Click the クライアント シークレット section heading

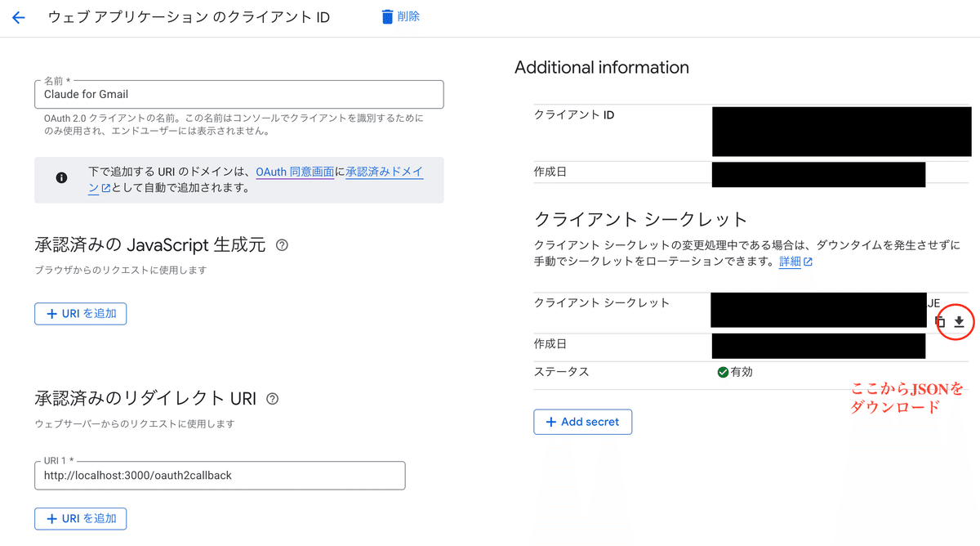click(640, 219)
